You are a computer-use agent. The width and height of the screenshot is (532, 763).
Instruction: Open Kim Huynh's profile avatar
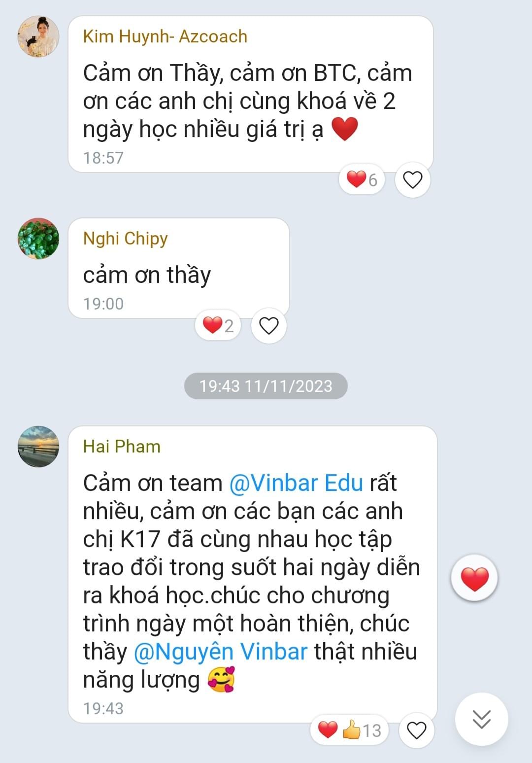pyautogui.click(x=38, y=36)
